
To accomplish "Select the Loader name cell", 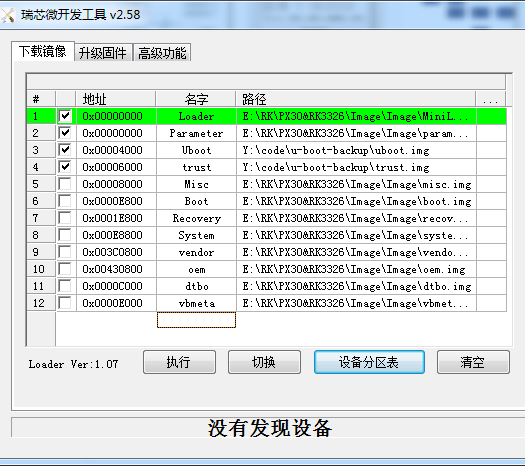I will [196, 116].
